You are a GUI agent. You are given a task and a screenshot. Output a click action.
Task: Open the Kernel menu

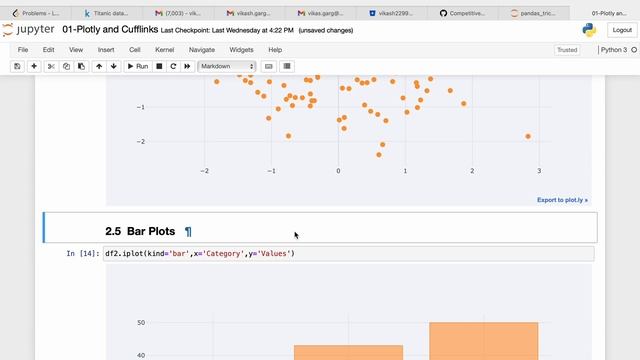[x=164, y=50]
